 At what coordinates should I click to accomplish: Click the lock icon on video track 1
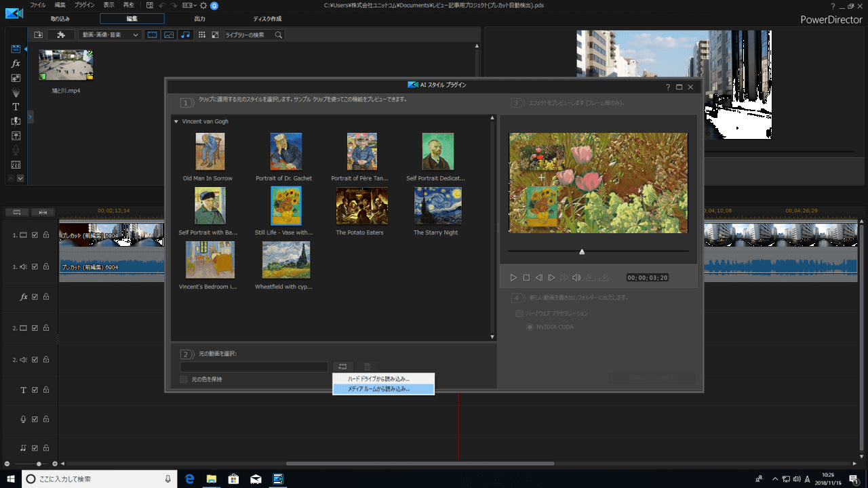tap(46, 235)
